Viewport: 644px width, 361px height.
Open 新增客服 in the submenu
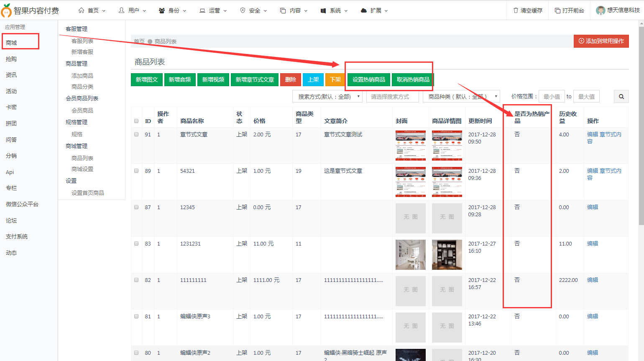click(x=82, y=52)
